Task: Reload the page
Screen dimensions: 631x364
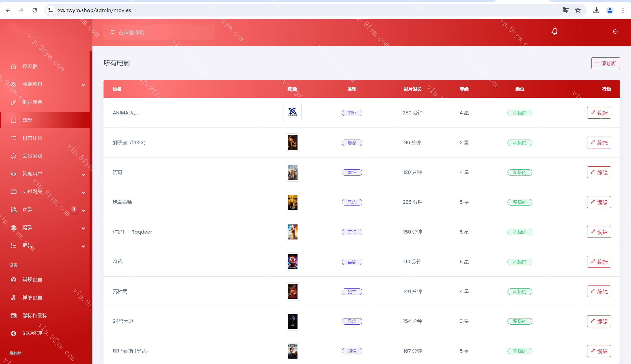Action: (35, 10)
